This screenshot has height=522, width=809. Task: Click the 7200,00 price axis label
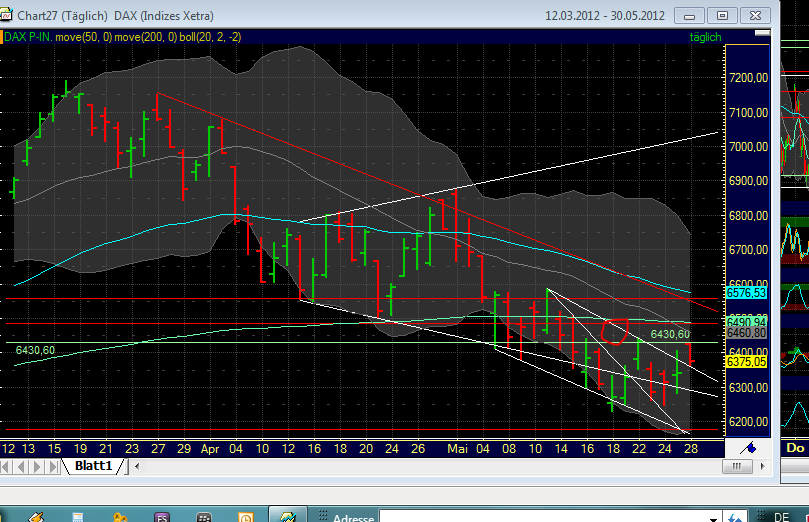coord(748,78)
